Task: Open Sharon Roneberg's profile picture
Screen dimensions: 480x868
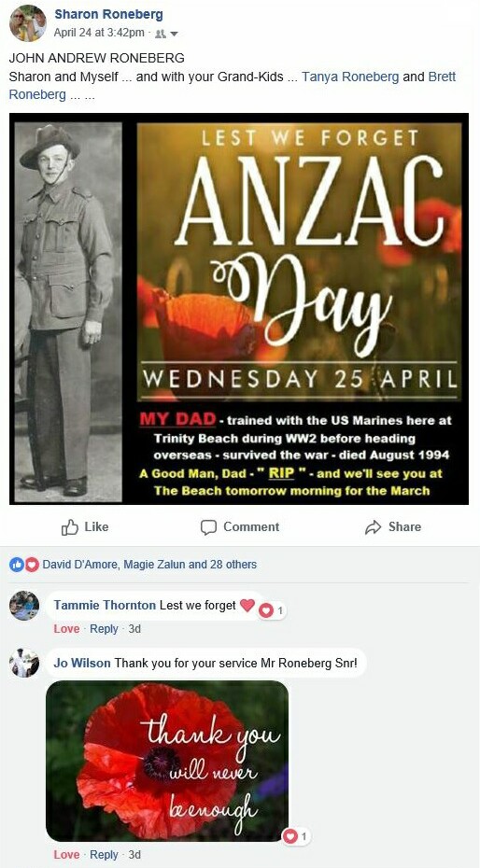Action: [28, 23]
